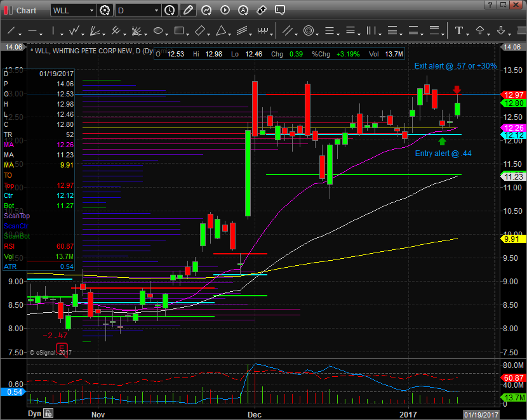The width and height of the screenshot is (527, 420).
Task: Expand the rectangle tool dropdown arrow
Action: point(187,34)
